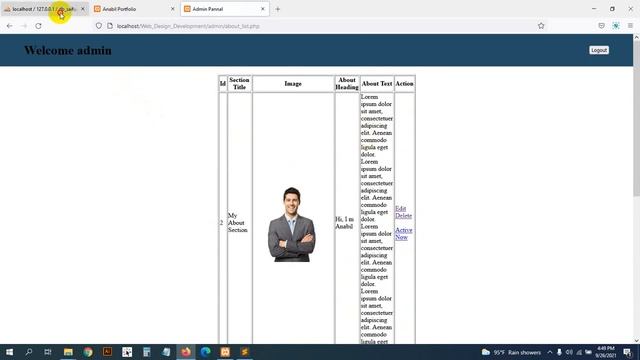Open the XAMPP icon on the taskbar
The width and height of the screenshot is (640, 360).
point(225,352)
